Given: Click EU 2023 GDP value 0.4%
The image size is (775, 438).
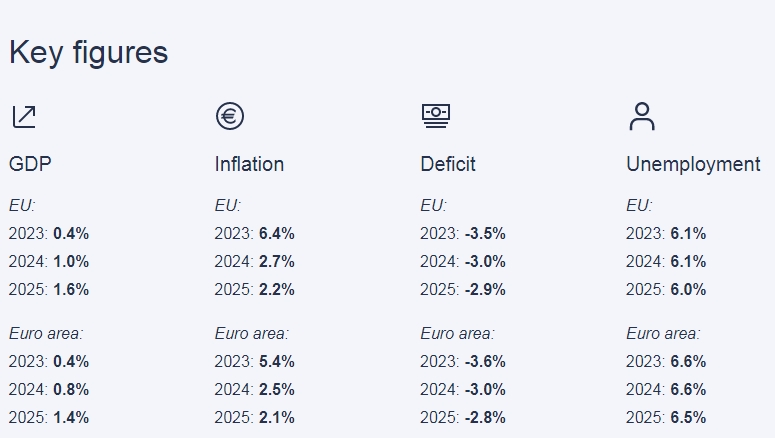Looking at the screenshot, I should click(71, 233).
